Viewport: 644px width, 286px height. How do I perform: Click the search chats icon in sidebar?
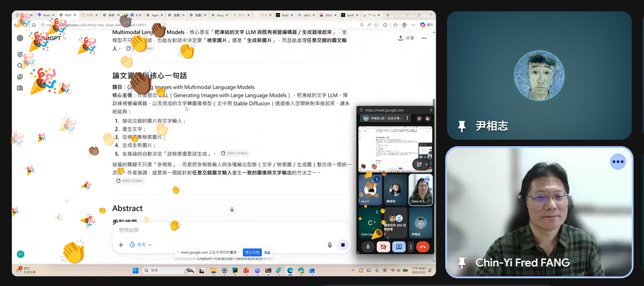click(20, 66)
